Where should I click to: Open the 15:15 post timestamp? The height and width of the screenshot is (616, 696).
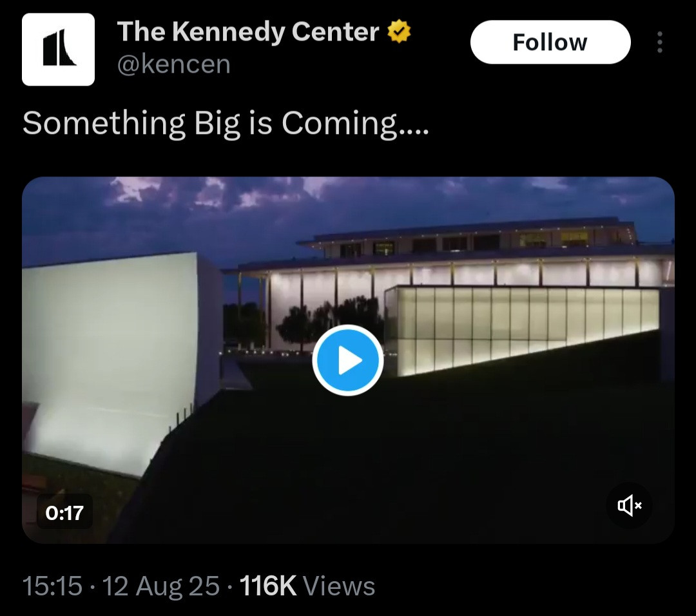pos(52,586)
